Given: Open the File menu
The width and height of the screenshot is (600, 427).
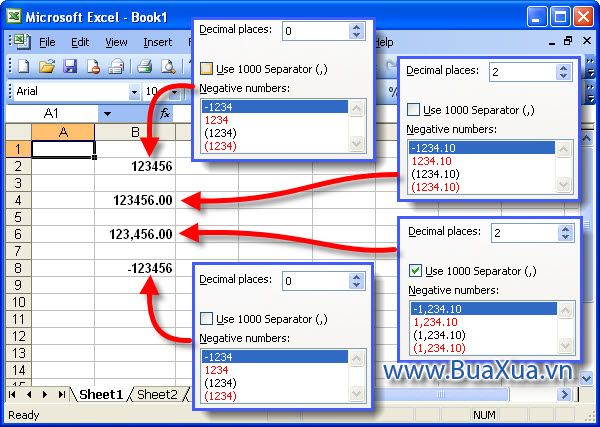Looking at the screenshot, I should pyautogui.click(x=47, y=42).
